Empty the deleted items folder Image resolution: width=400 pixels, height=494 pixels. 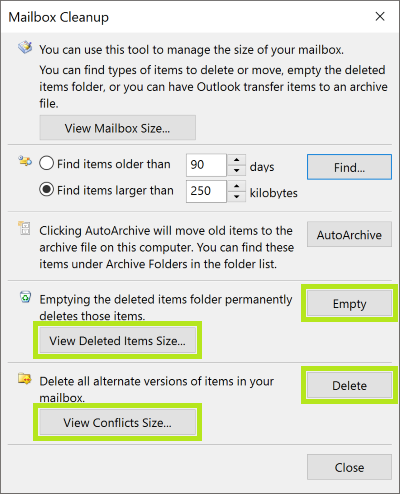[x=349, y=303]
